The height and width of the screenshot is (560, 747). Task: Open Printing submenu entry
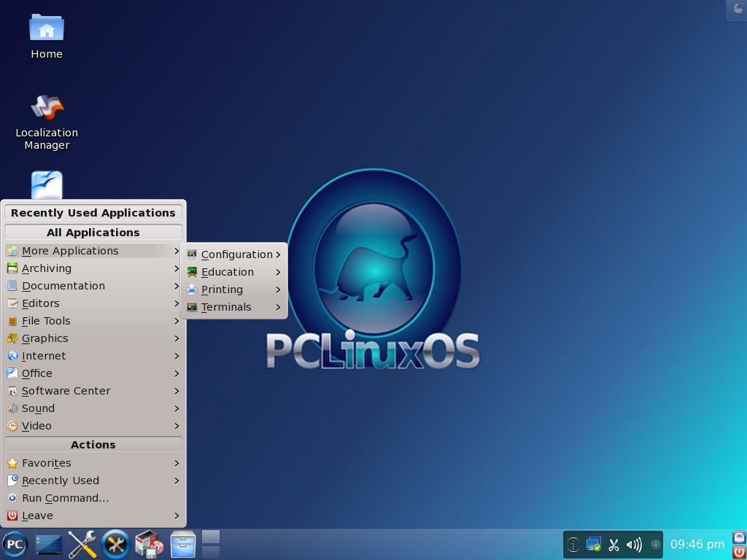(x=234, y=289)
